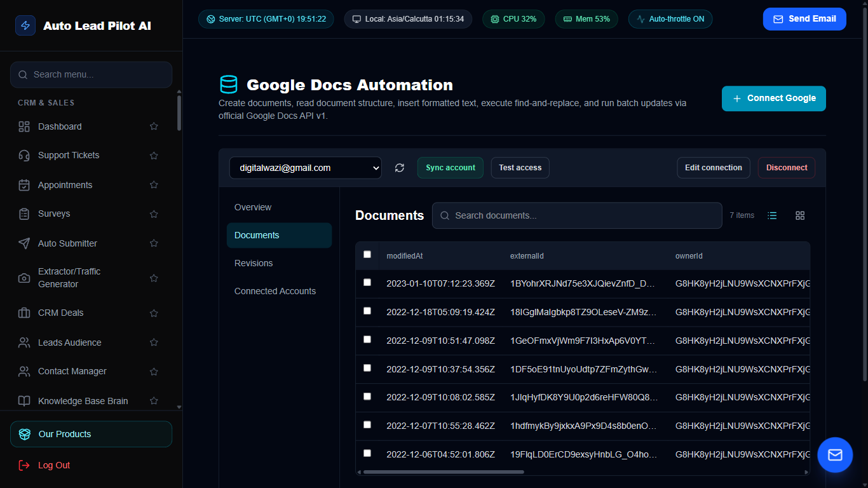Click the Auto Lead Pilot AI logo icon
The image size is (868, 488).
click(x=25, y=25)
